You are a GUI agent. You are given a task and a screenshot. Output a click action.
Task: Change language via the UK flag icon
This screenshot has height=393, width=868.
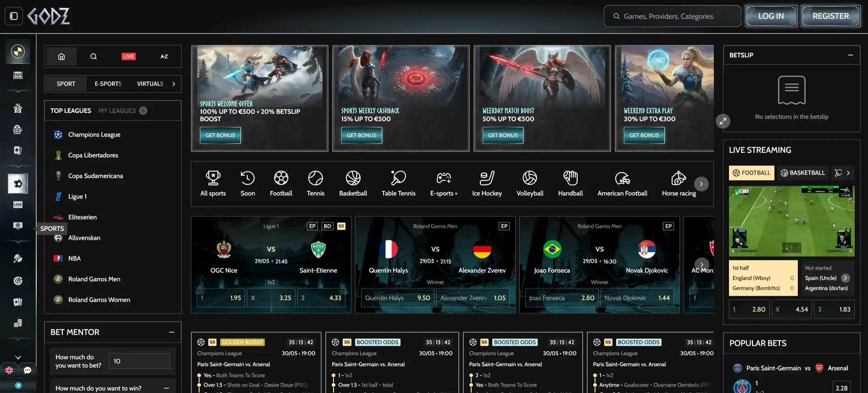click(x=9, y=370)
